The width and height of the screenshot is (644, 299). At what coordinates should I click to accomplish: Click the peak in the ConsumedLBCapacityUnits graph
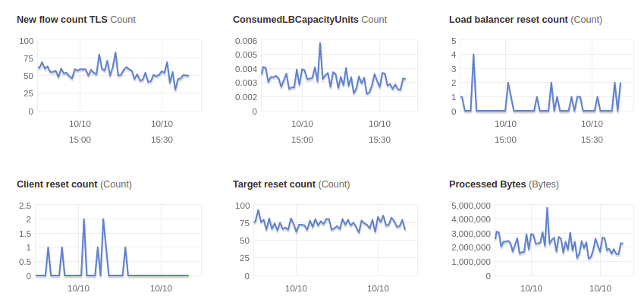coord(320,43)
